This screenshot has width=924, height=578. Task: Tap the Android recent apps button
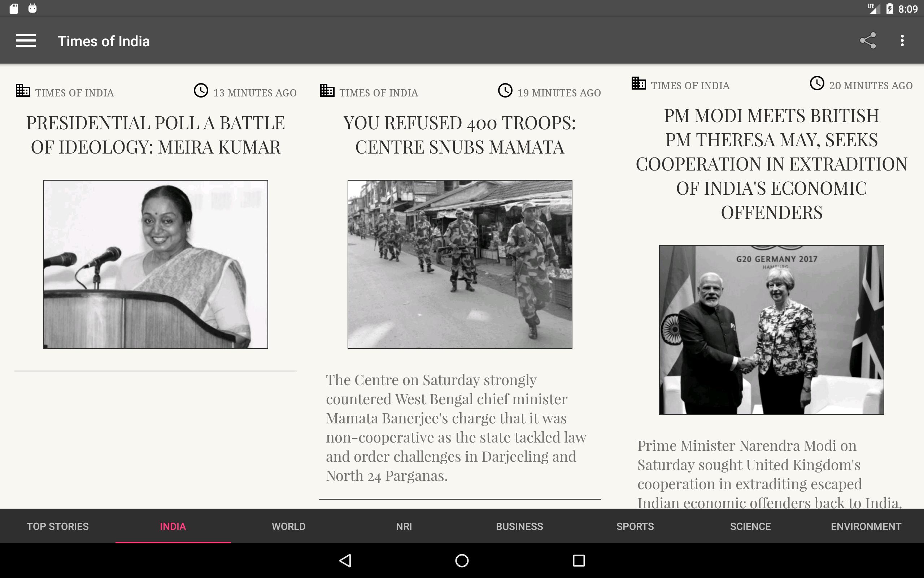[x=579, y=560]
